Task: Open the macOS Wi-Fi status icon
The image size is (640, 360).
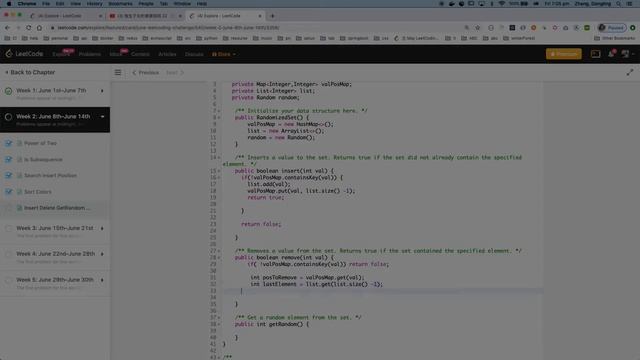Action: point(502,4)
